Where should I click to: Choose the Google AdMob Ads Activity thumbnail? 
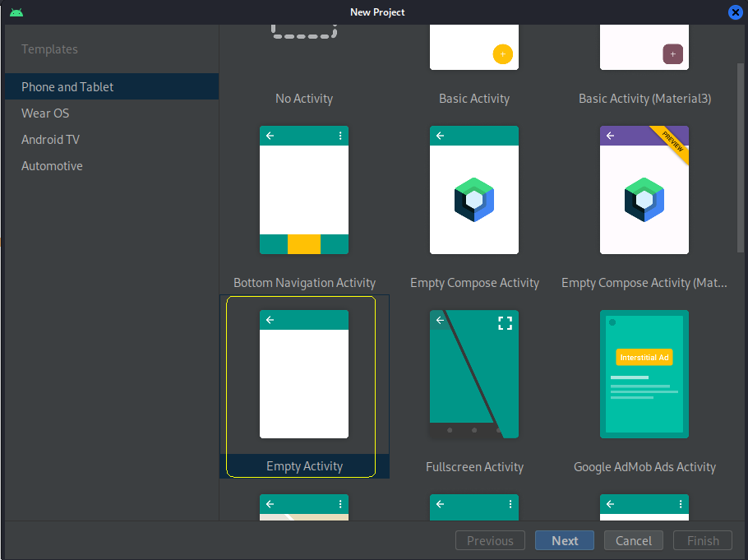644,374
